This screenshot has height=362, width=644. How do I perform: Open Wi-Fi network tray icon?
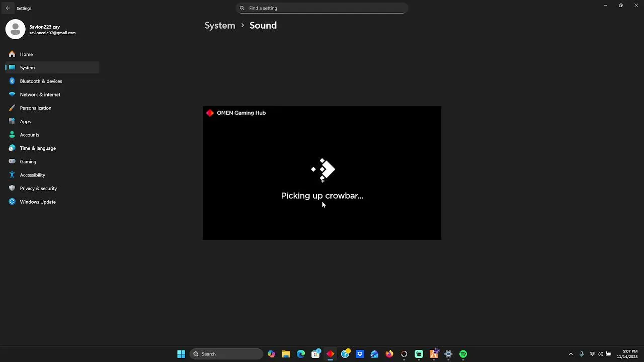pos(592,354)
